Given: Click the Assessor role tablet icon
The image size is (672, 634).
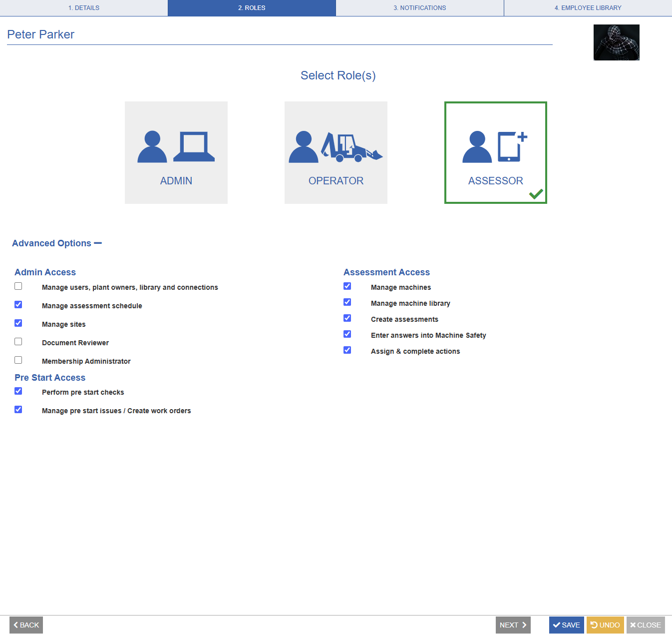Looking at the screenshot, I should point(512,147).
